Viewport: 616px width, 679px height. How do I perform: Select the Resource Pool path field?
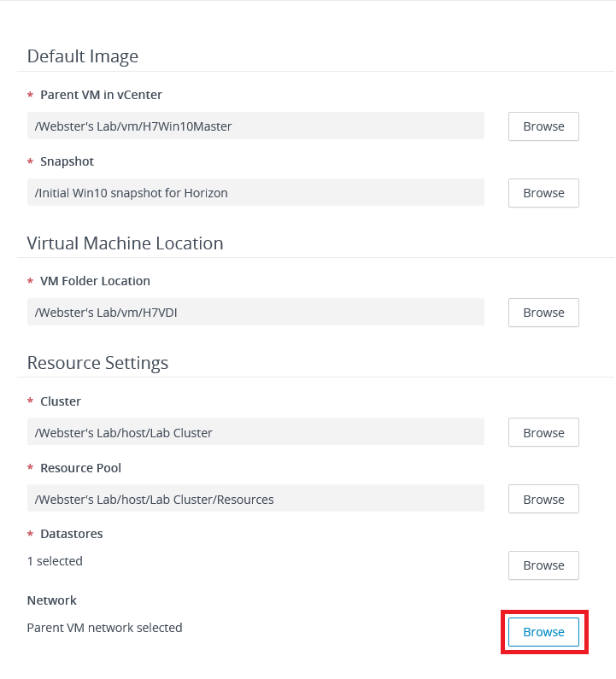[255, 500]
